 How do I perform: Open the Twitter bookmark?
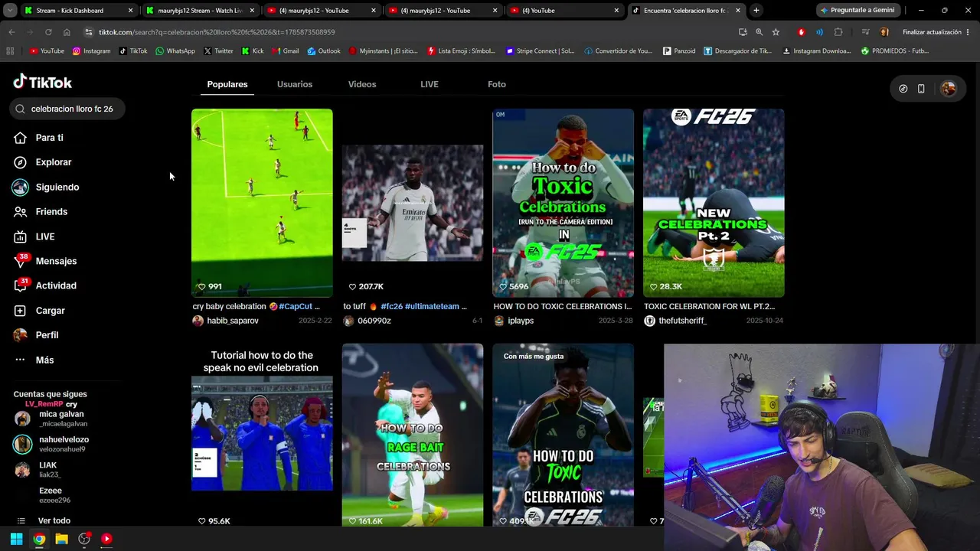[x=219, y=51]
